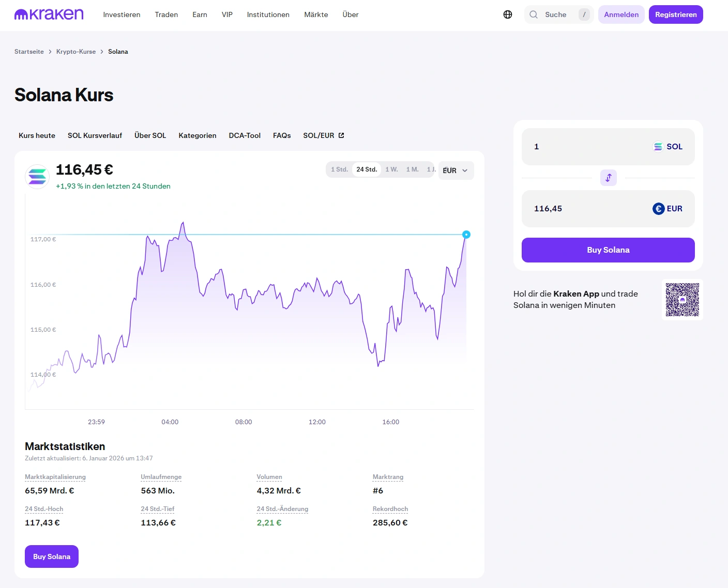The width and height of the screenshot is (728, 588).
Task: Switch to the Kurs heute tab
Action: (x=37, y=135)
